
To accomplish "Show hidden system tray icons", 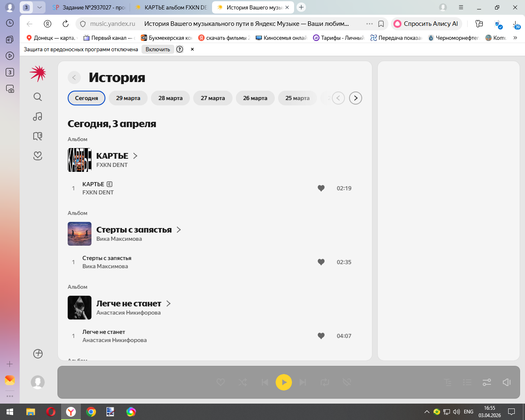I will click(x=427, y=412).
